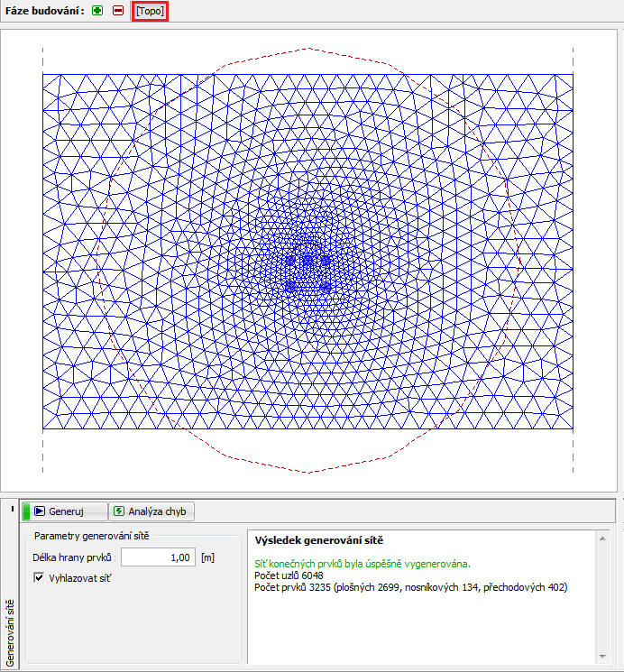Select the 'Počet prvků 3235' line

(410, 587)
